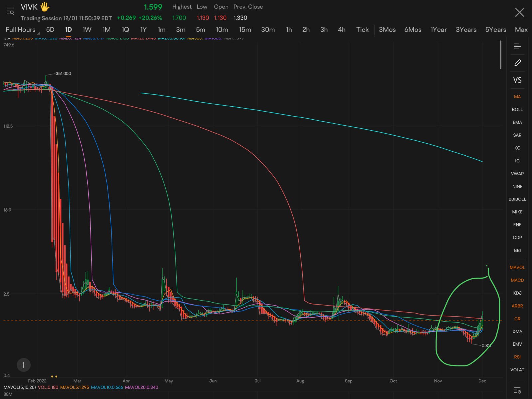Tap the MAVOL(5,10,20) legend label

(19, 387)
